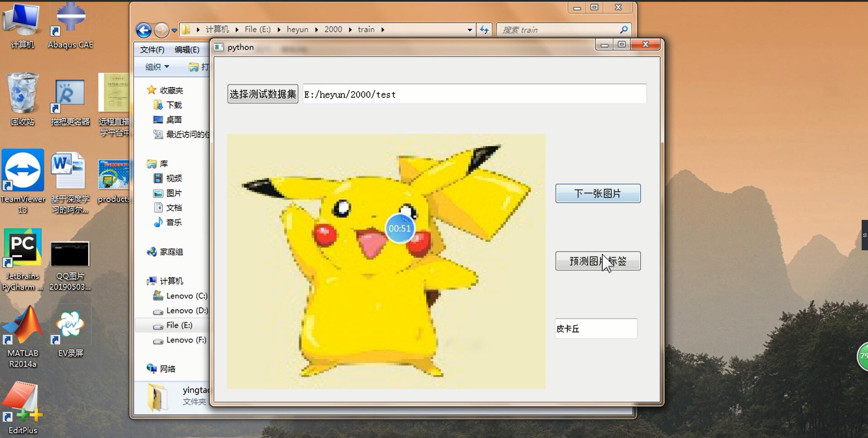Image resolution: width=868 pixels, height=438 pixels.
Task: Open the EditPlus desktop shortcut
Action: pos(23,408)
